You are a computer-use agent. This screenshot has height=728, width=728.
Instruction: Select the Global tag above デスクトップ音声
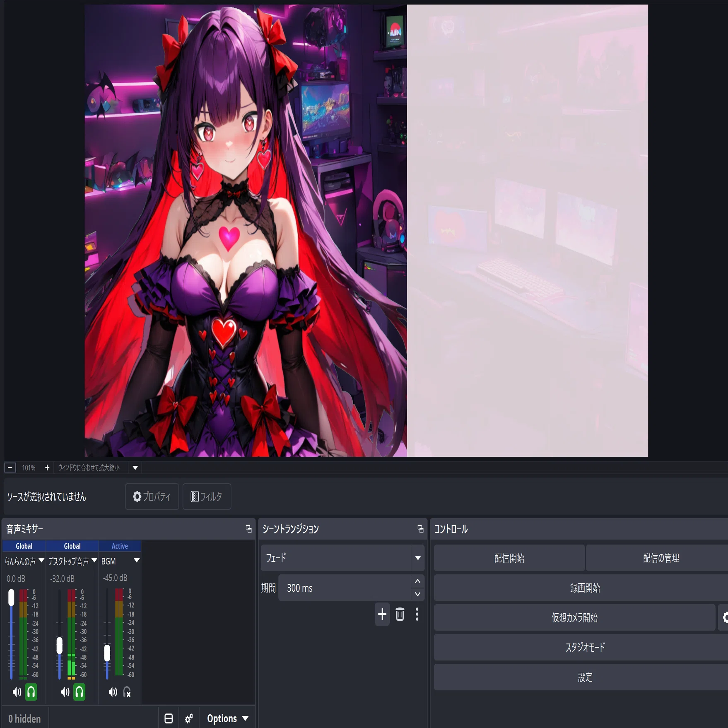(72, 546)
